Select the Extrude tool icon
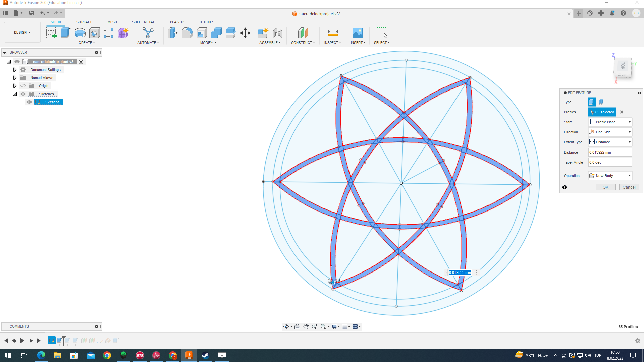The width and height of the screenshot is (644, 362). point(65,33)
